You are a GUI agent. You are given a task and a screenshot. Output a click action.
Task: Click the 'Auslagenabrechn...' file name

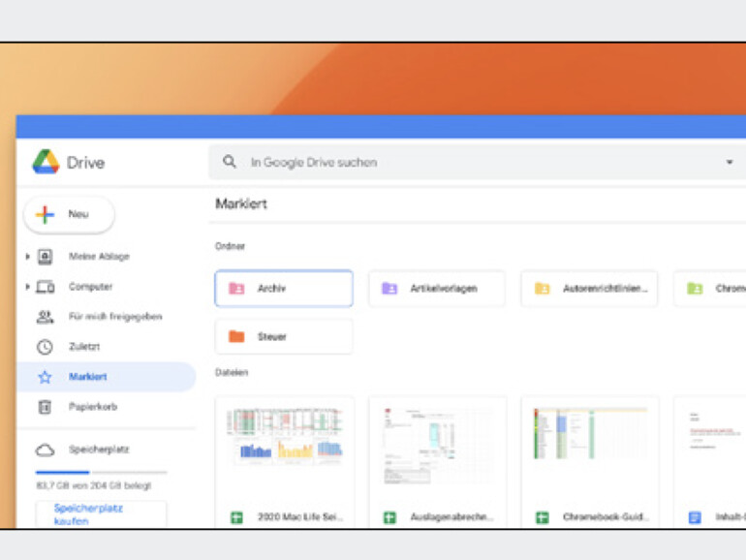point(451,516)
